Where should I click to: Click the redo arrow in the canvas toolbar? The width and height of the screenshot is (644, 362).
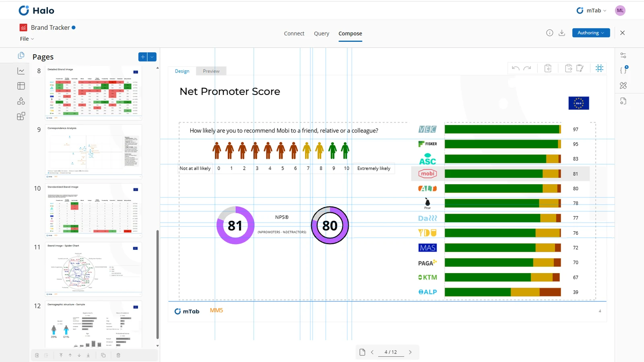(x=527, y=68)
